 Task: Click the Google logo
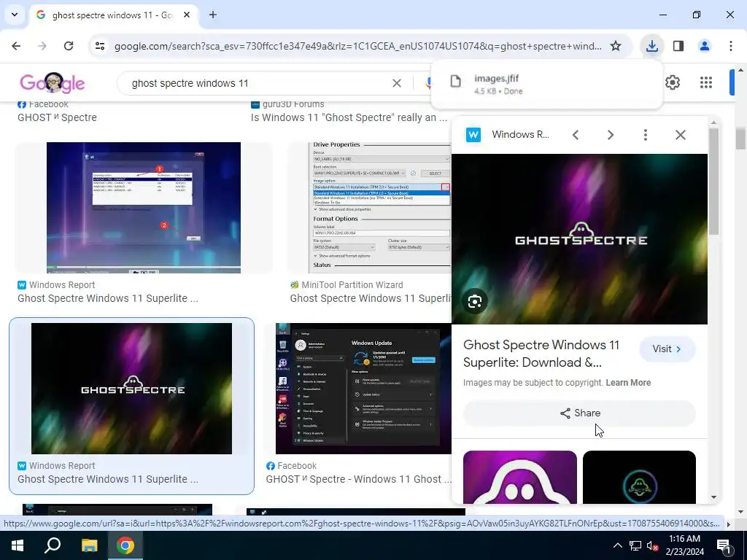pos(52,83)
